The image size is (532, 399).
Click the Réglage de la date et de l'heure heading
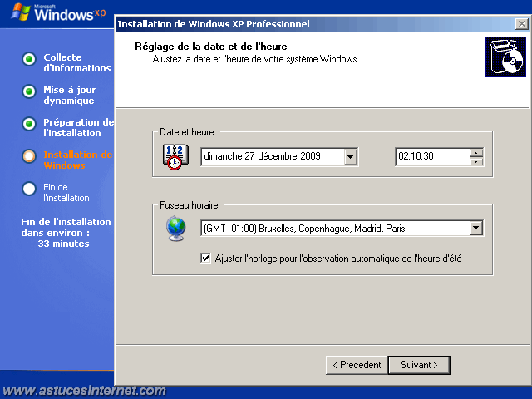click(210, 47)
